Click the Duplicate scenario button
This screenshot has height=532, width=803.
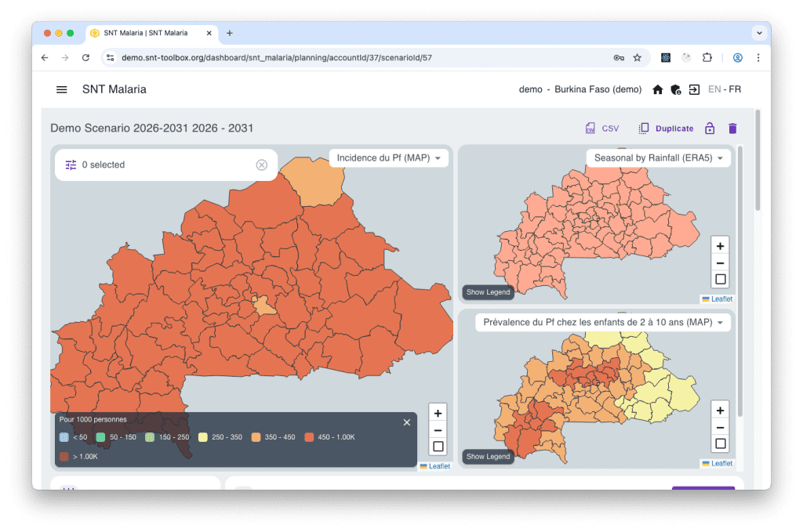click(x=666, y=128)
